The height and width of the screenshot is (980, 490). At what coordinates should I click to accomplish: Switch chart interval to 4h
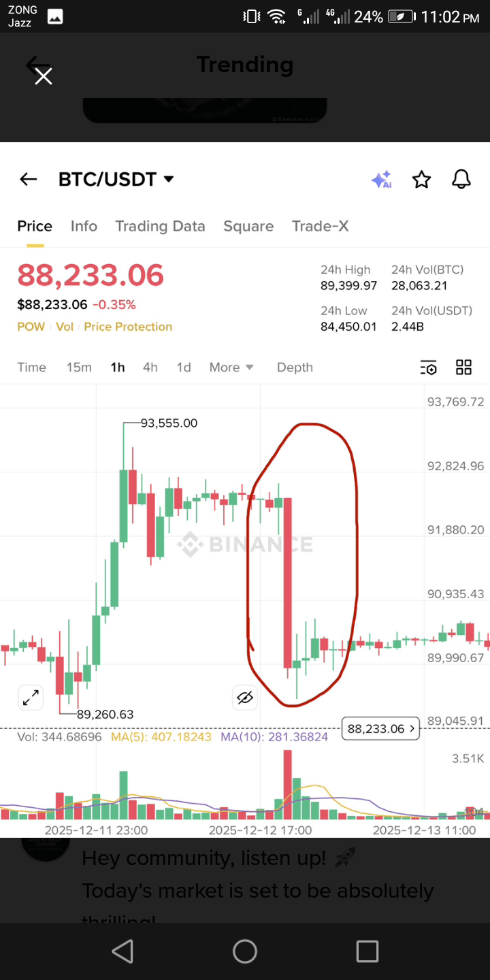coord(150,367)
